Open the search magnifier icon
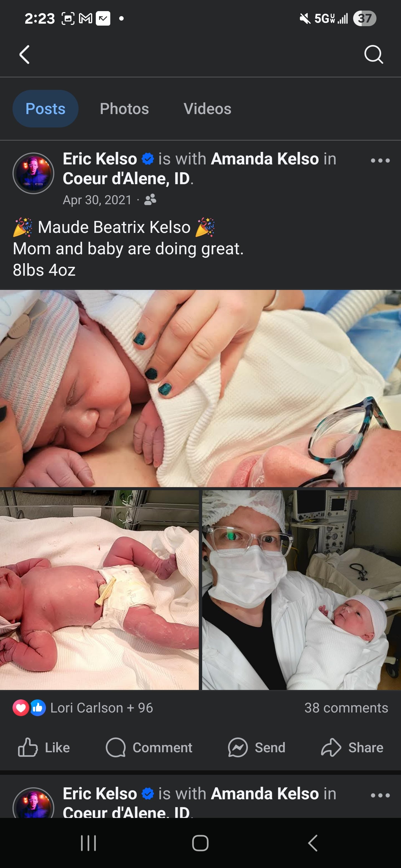Image resolution: width=401 pixels, height=868 pixels. (x=374, y=54)
